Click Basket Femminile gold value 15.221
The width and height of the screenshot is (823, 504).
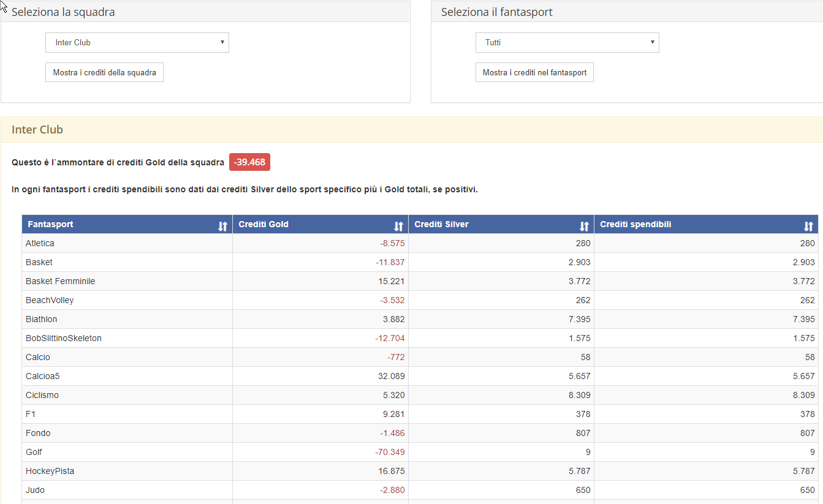(x=392, y=281)
